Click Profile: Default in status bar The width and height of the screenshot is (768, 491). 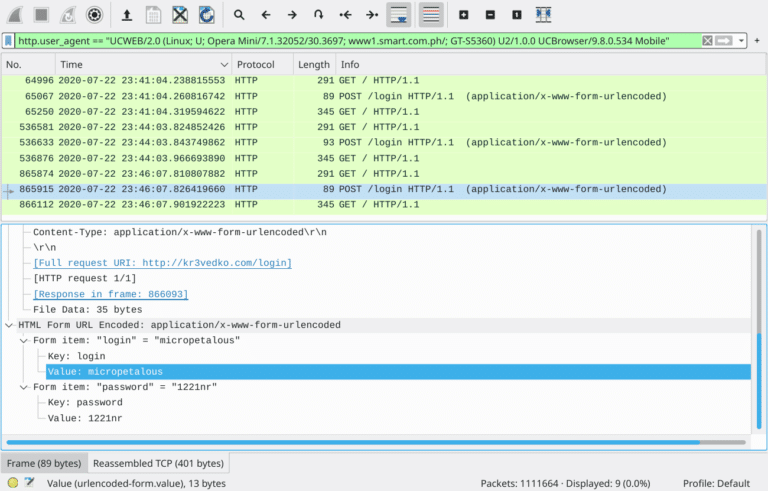point(716,483)
